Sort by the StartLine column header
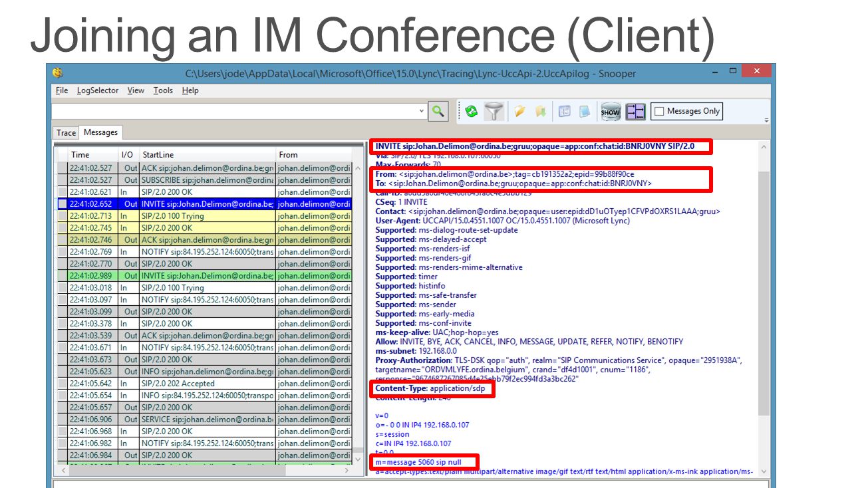This screenshot has height=488, width=868. [x=207, y=155]
